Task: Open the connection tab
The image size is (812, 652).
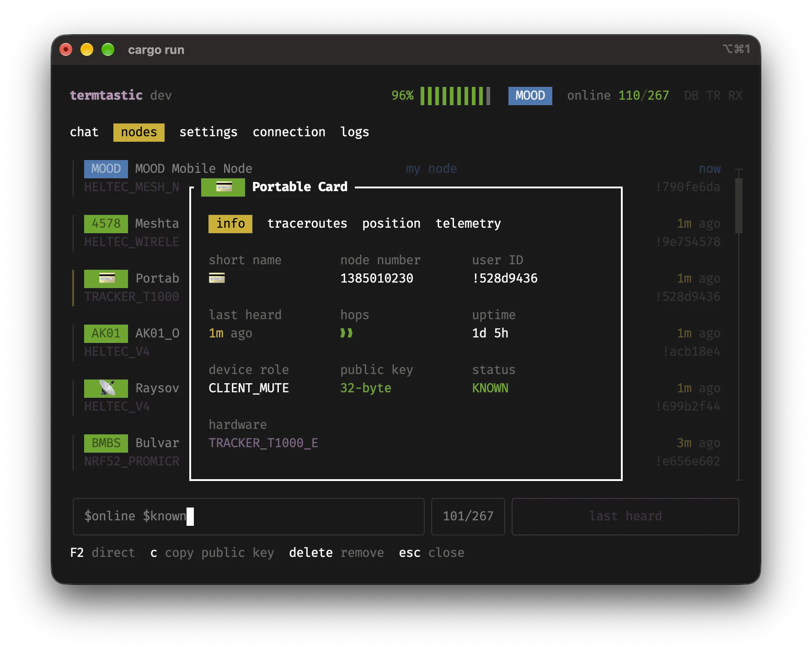Action: 289,132
